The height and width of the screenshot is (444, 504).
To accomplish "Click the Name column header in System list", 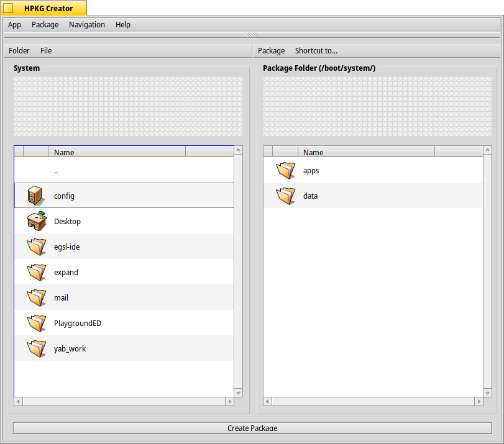I will pyautogui.click(x=117, y=152).
